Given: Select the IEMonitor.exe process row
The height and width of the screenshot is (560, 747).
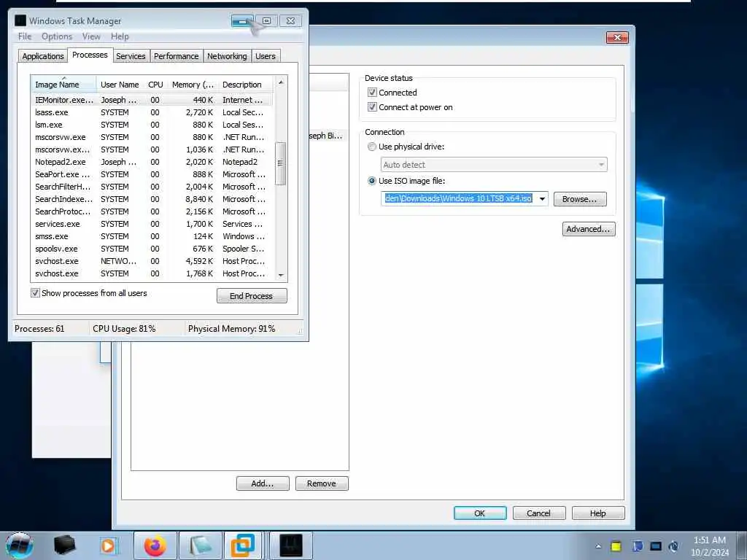Looking at the screenshot, I should (x=152, y=100).
